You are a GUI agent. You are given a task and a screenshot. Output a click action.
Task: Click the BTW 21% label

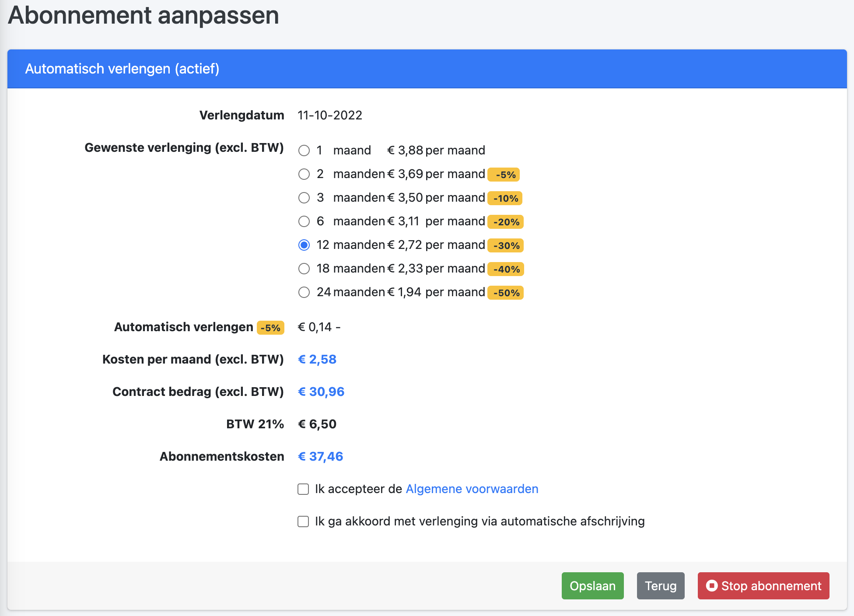[255, 424]
